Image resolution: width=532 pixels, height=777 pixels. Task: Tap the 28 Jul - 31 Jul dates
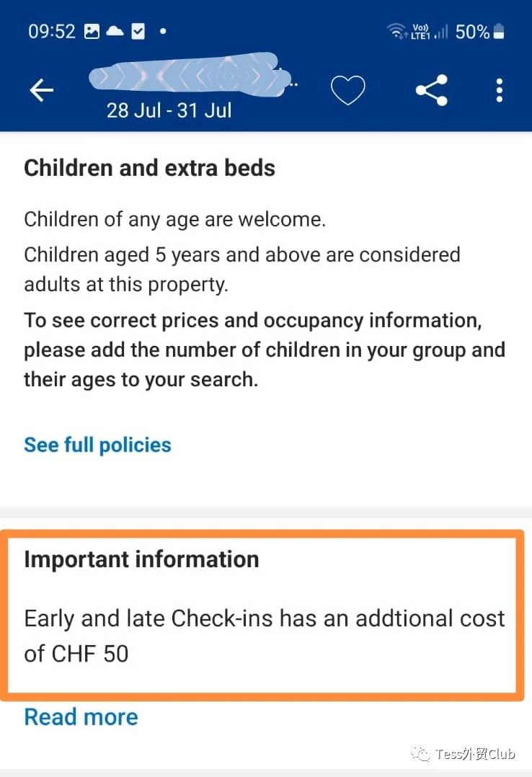tap(169, 110)
